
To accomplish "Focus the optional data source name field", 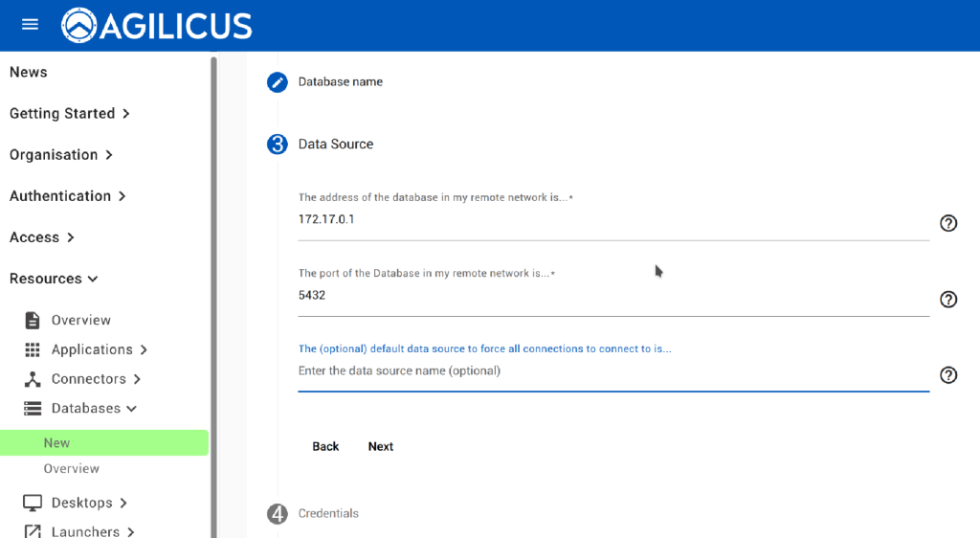I will coord(612,371).
